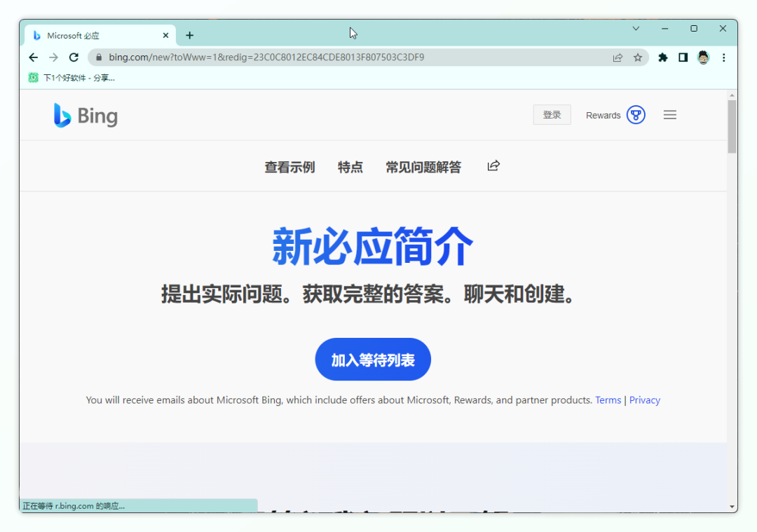Click the Rewards medal icon
Image resolution: width=757 pixels, height=532 pixels.
pos(636,115)
